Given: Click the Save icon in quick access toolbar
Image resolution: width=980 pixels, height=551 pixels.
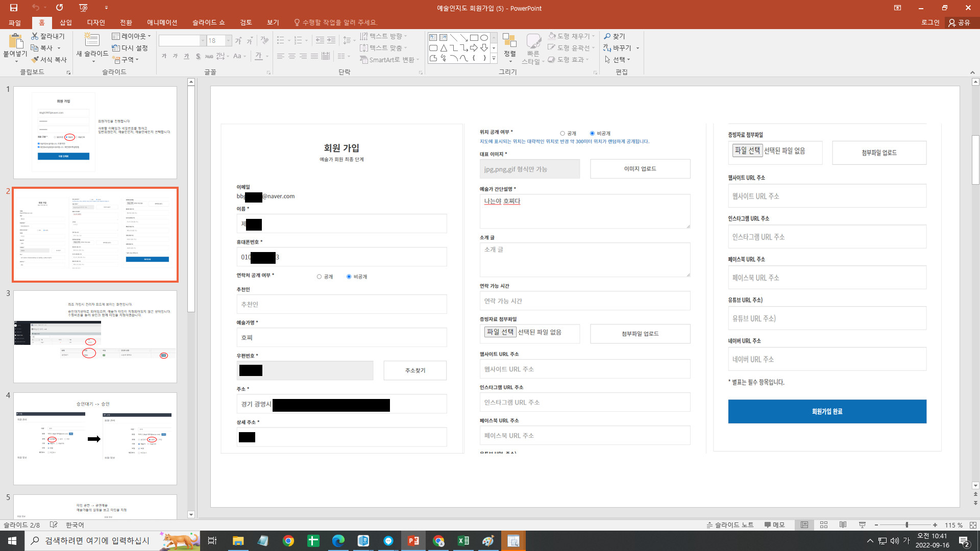Looking at the screenshot, I should [x=14, y=8].
